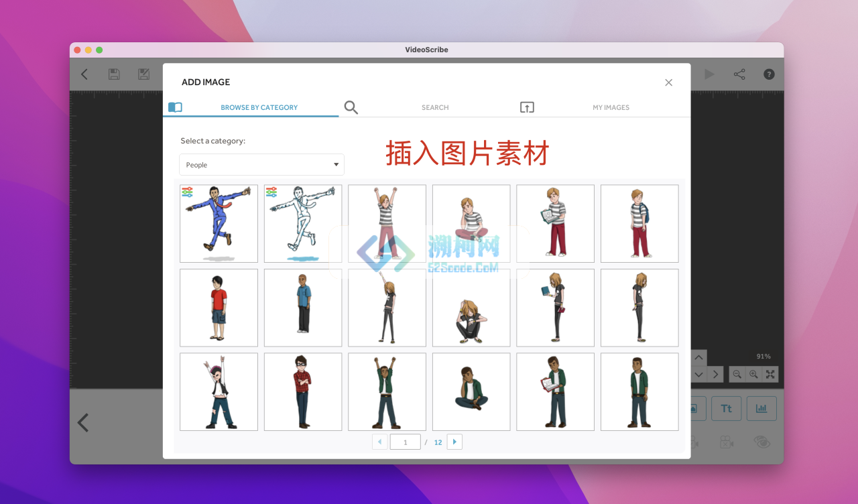The image size is (858, 504).
Task: Click the canvas pan down arrow
Action: 698,374
